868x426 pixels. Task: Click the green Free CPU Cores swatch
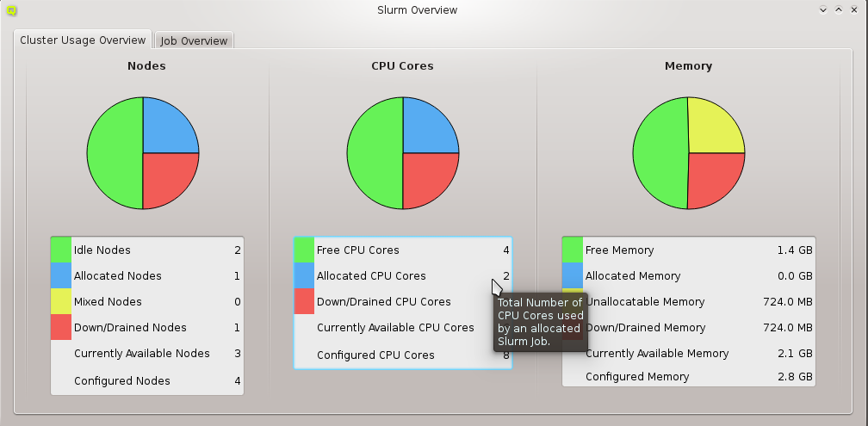point(304,250)
